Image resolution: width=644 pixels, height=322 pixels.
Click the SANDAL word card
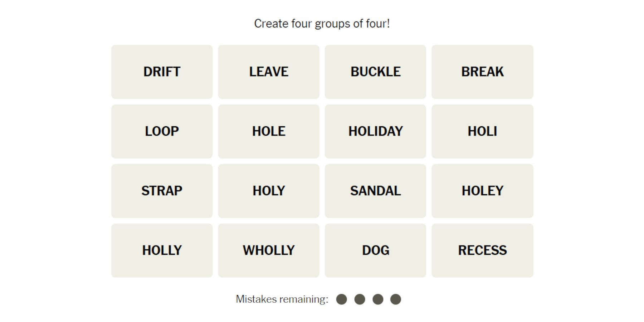coord(375,191)
